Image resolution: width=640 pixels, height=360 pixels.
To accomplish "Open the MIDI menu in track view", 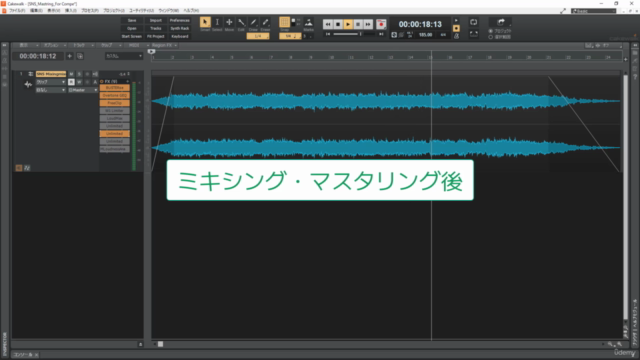I will [136, 45].
